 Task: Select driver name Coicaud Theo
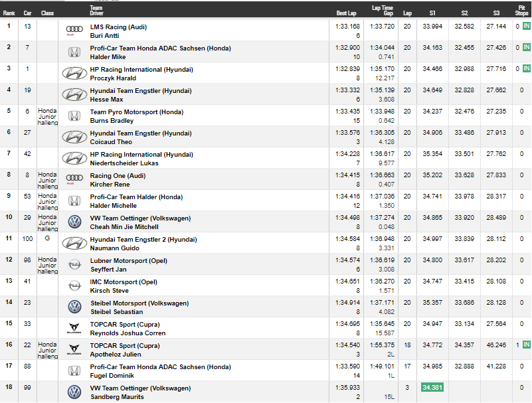point(111,142)
